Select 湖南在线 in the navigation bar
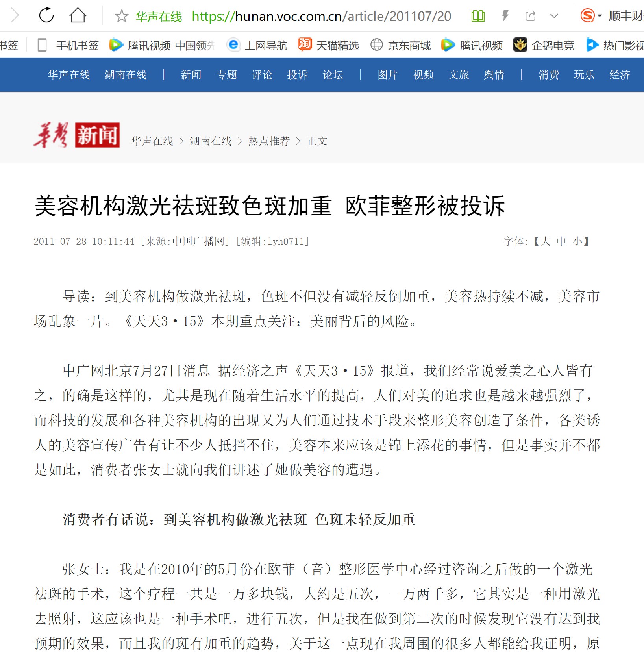Screen dimensions: 644x652 click(x=126, y=74)
